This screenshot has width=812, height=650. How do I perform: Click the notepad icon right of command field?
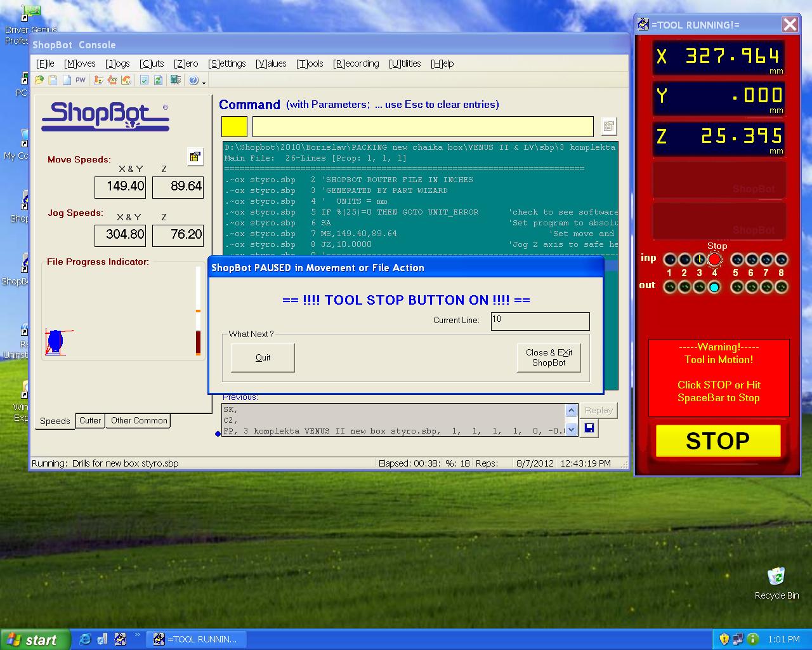608,126
